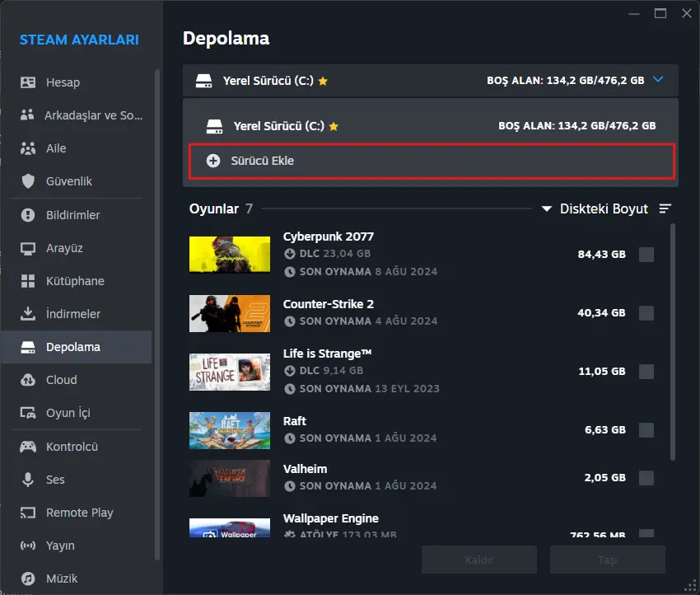
Task: Click the Remote Play cast icon
Action: click(28, 513)
